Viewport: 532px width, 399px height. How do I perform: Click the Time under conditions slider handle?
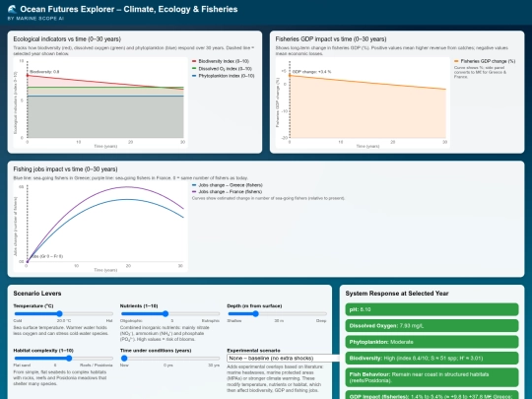click(124, 358)
